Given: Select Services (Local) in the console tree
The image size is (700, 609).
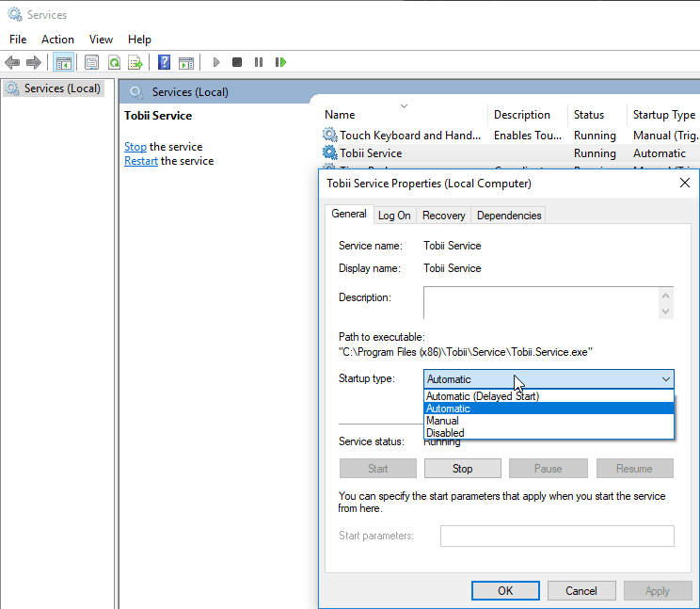Looking at the screenshot, I should point(54,88).
